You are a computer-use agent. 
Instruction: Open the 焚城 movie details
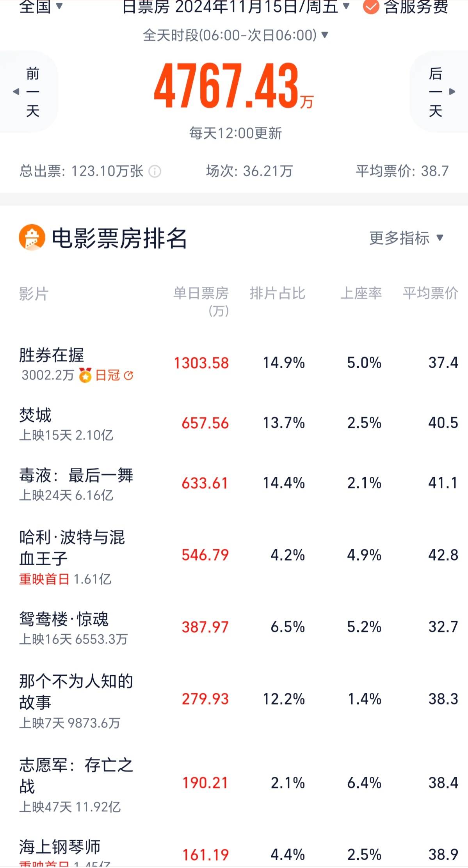[x=36, y=415]
